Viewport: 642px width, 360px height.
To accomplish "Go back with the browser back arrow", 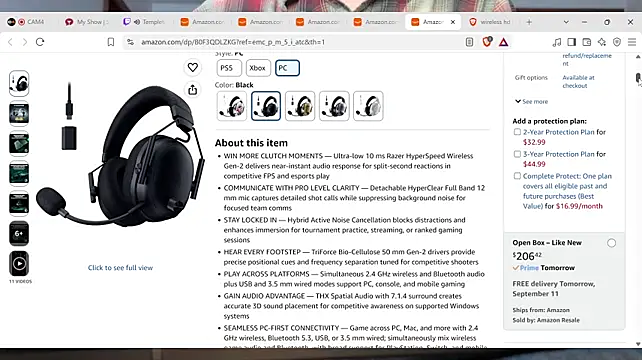I will (x=10, y=42).
